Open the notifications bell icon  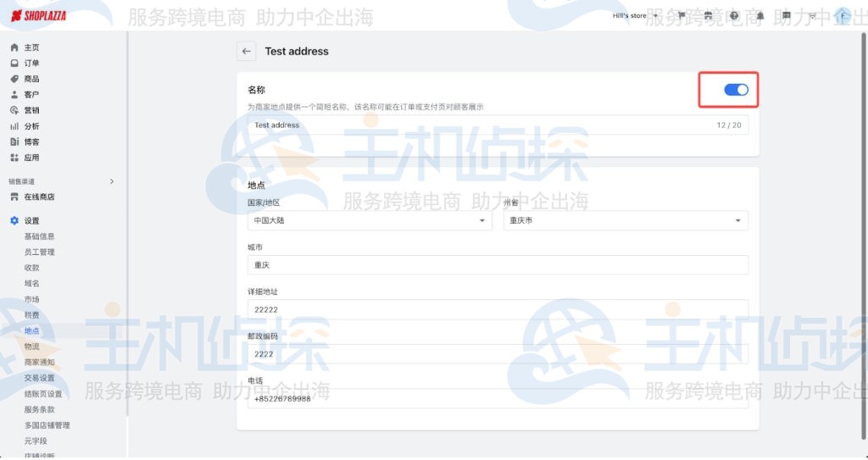[x=759, y=16]
